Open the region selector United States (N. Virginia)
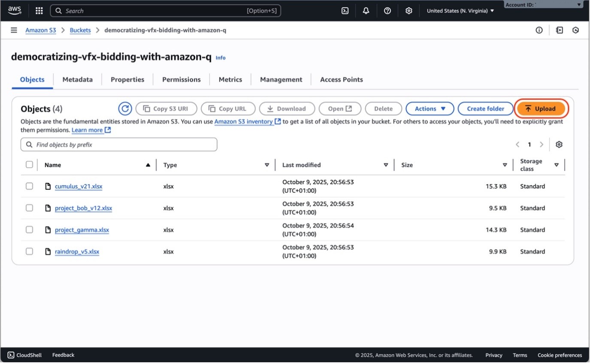Image resolution: width=590 pixels, height=364 pixels. point(460,11)
